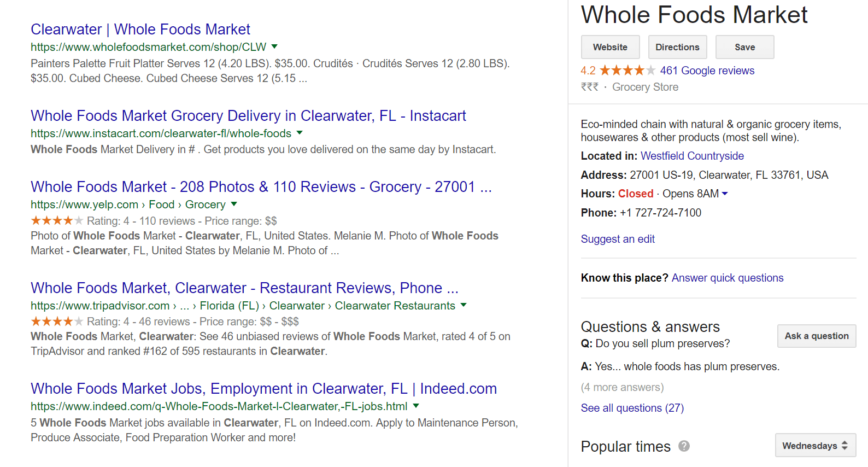
Task: Click "Answer quick questions"
Action: 727,278
